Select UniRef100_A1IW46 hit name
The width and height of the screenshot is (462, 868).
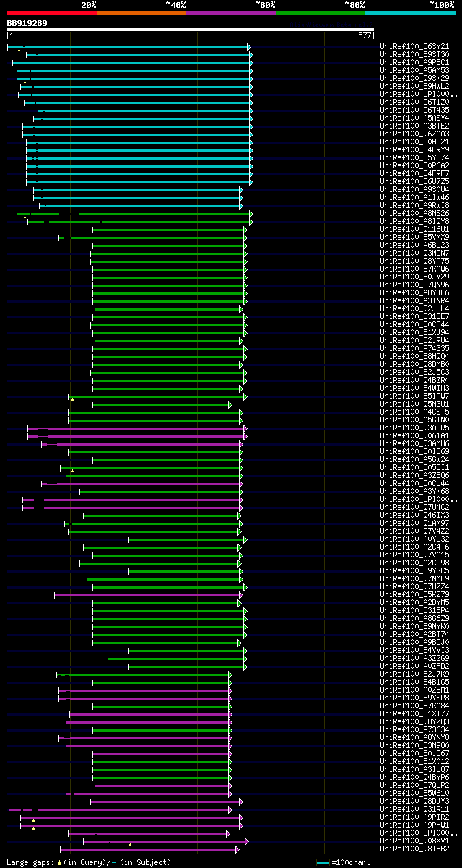(416, 197)
